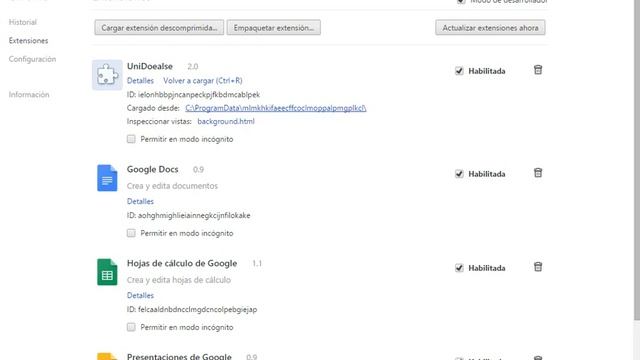This screenshot has width=640, height=360.
Task: Click Crea y edita hojas de cálculo description
Action: (x=179, y=280)
